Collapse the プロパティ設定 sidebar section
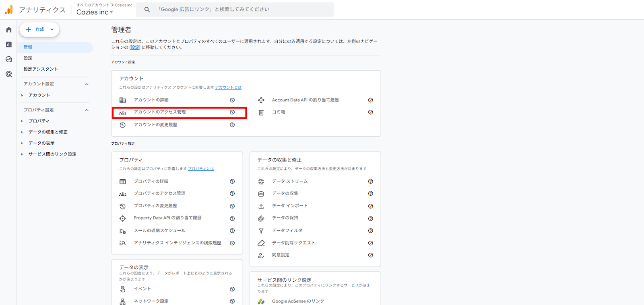Viewport: 644px width, 305px height. pyautogui.click(x=87, y=110)
